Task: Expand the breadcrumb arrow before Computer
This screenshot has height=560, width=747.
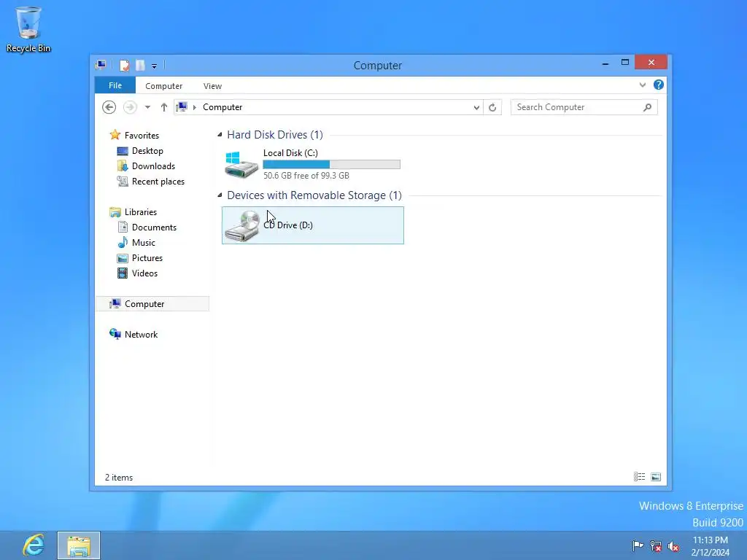Action: [194, 107]
